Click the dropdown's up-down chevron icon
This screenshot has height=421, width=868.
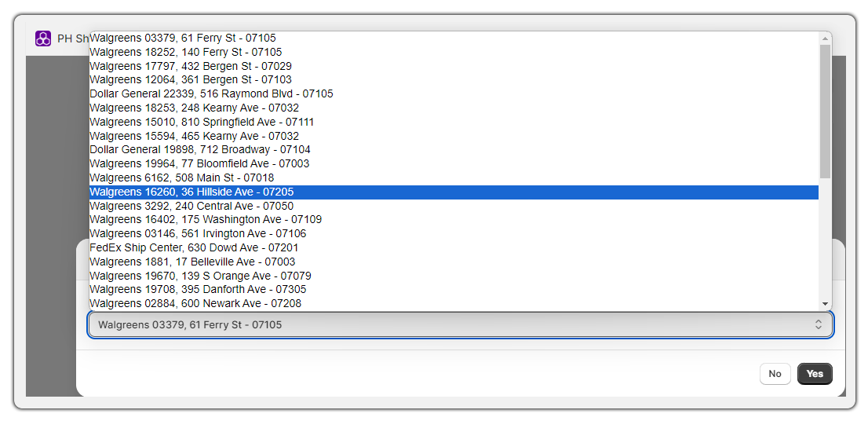point(819,324)
